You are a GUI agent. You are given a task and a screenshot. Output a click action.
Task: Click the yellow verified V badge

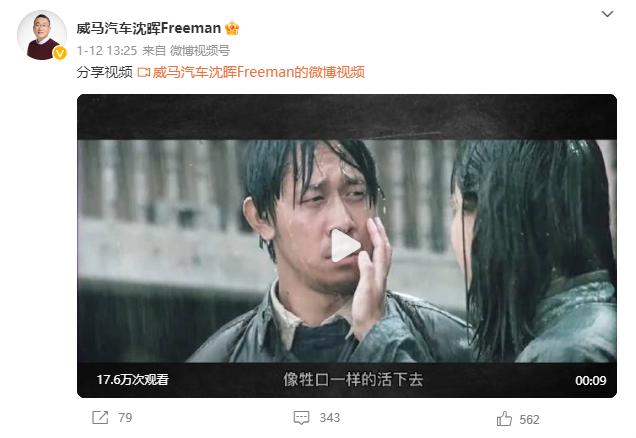click(x=60, y=53)
